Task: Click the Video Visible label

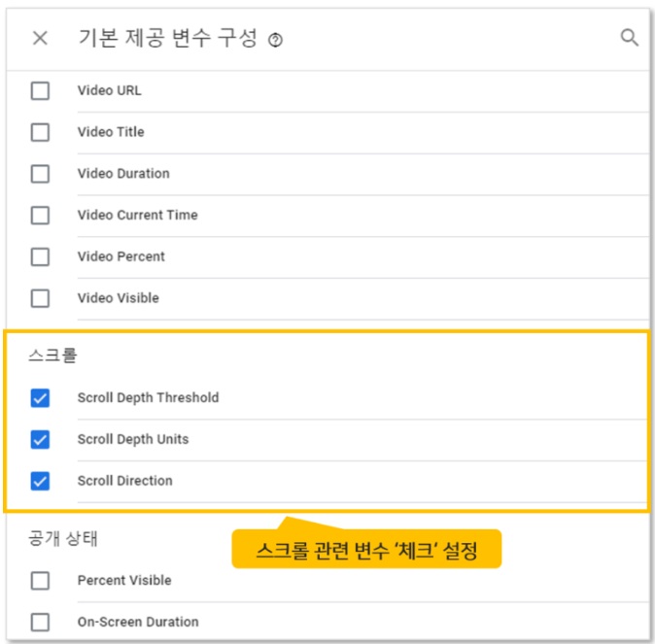Action: (119, 298)
